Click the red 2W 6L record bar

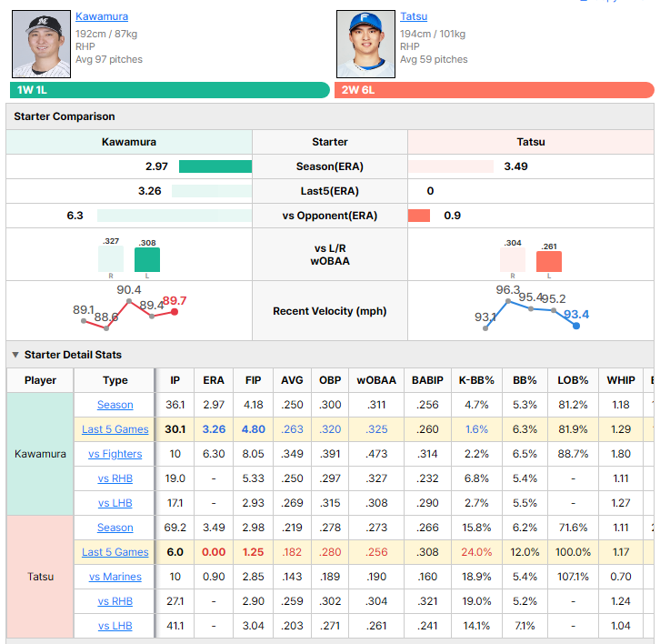click(495, 90)
